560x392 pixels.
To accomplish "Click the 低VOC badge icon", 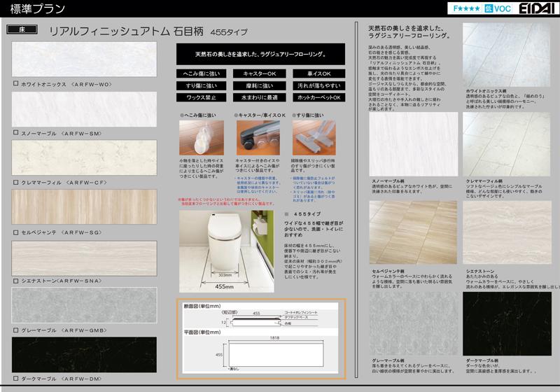I will click(490, 8).
